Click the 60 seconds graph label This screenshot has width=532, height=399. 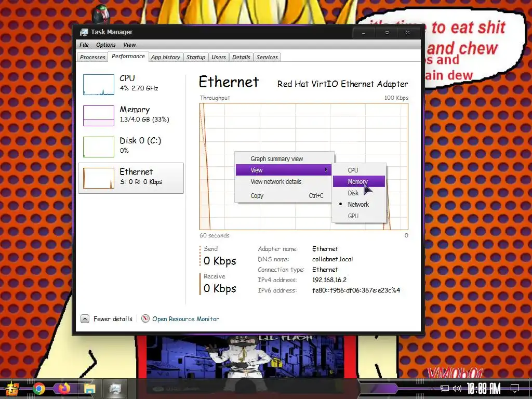click(215, 235)
